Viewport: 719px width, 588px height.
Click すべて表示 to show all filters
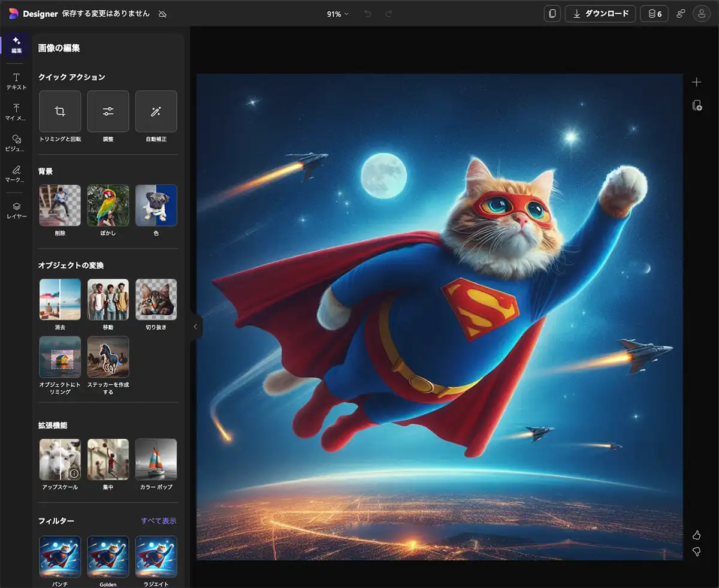pos(159,521)
